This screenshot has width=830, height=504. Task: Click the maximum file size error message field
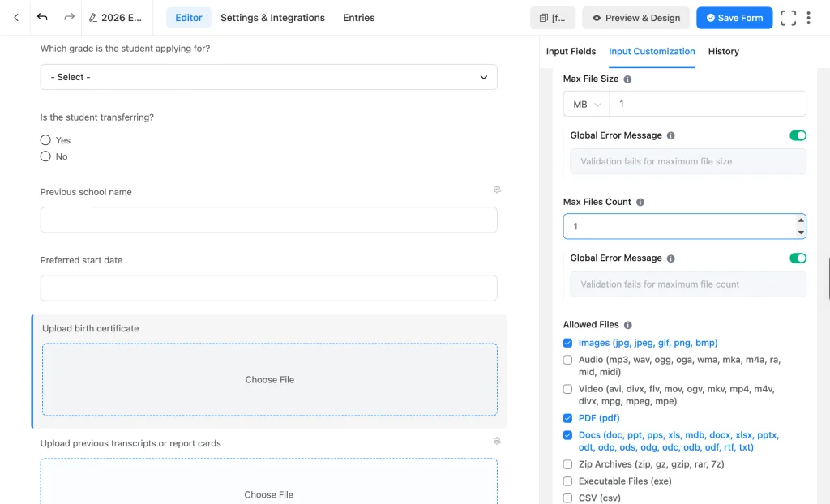(x=688, y=161)
